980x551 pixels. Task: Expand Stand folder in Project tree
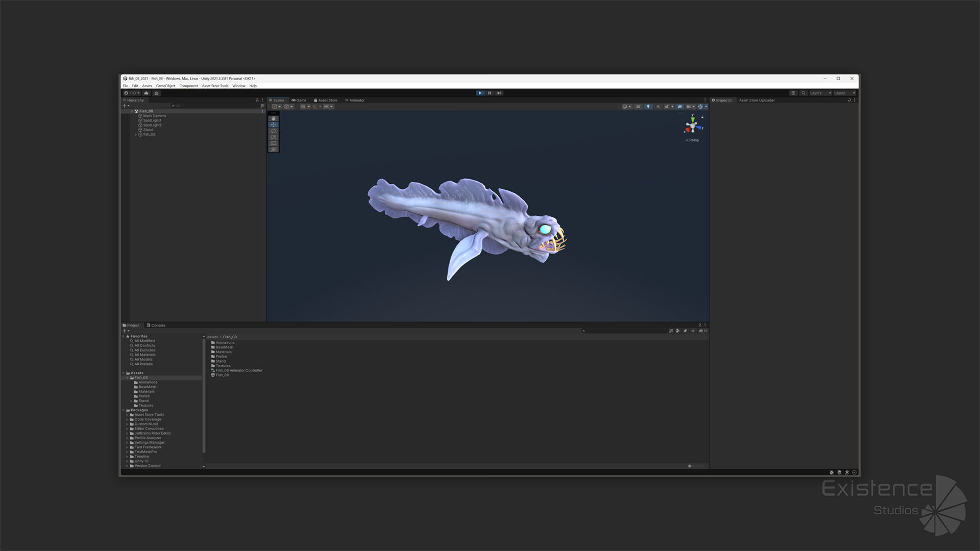131,401
